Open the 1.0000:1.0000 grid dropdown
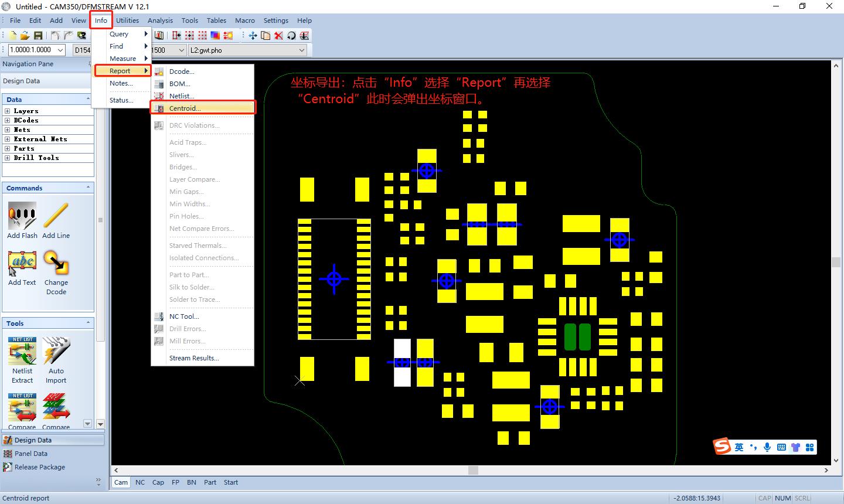The image size is (844, 504). tap(60, 50)
